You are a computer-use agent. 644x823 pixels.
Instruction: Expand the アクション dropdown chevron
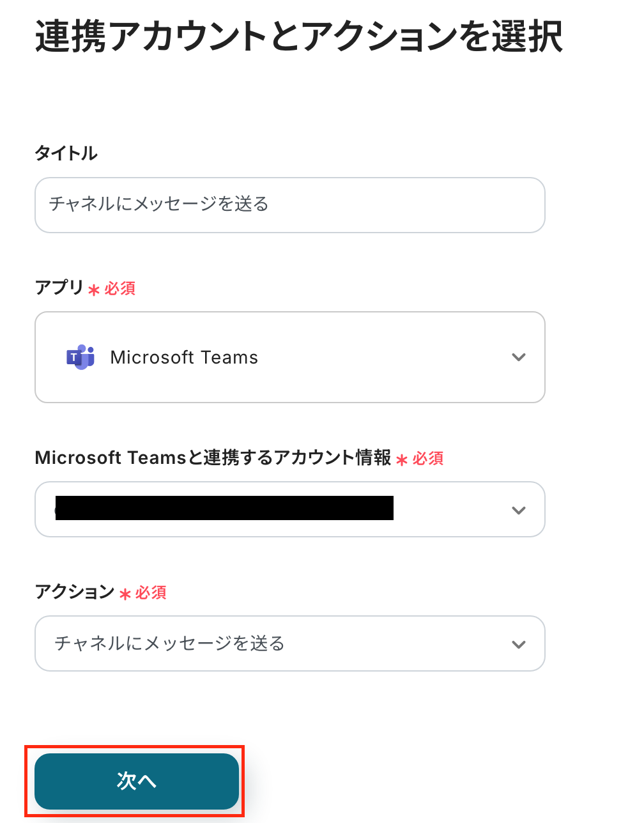[519, 644]
